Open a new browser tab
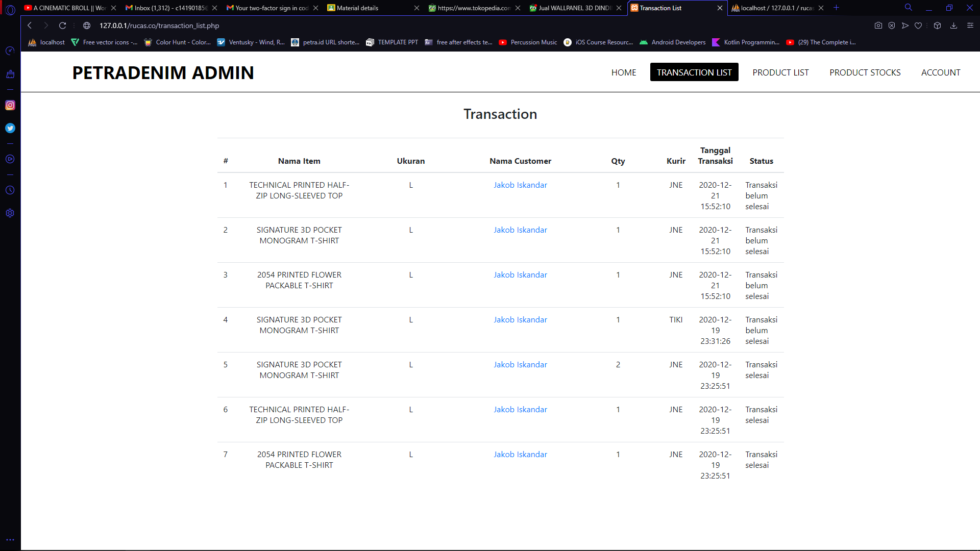This screenshot has width=980, height=551. [x=836, y=8]
